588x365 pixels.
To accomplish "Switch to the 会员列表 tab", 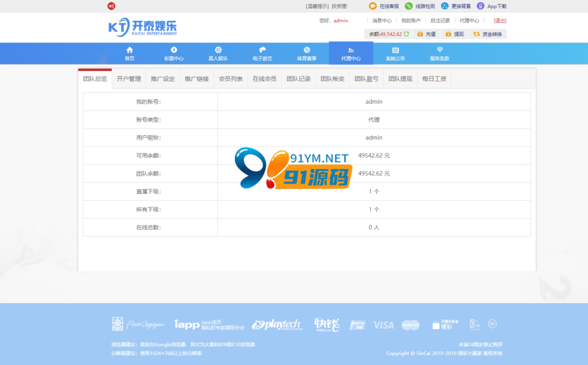I will 231,79.
